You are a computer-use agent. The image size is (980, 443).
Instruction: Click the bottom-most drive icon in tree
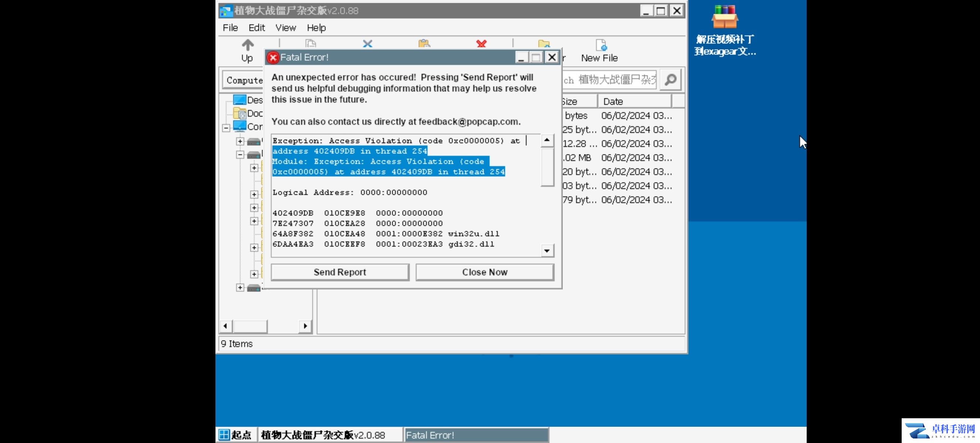click(x=254, y=288)
